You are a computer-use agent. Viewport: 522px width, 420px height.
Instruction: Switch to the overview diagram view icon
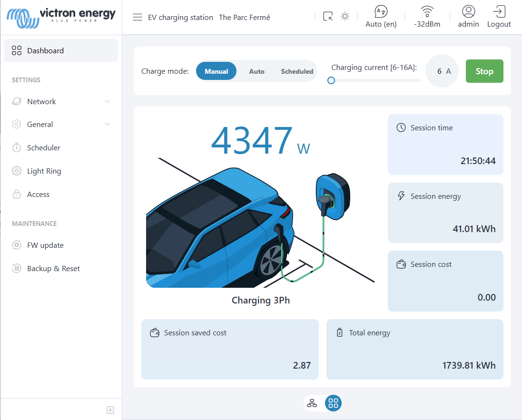[x=312, y=403]
